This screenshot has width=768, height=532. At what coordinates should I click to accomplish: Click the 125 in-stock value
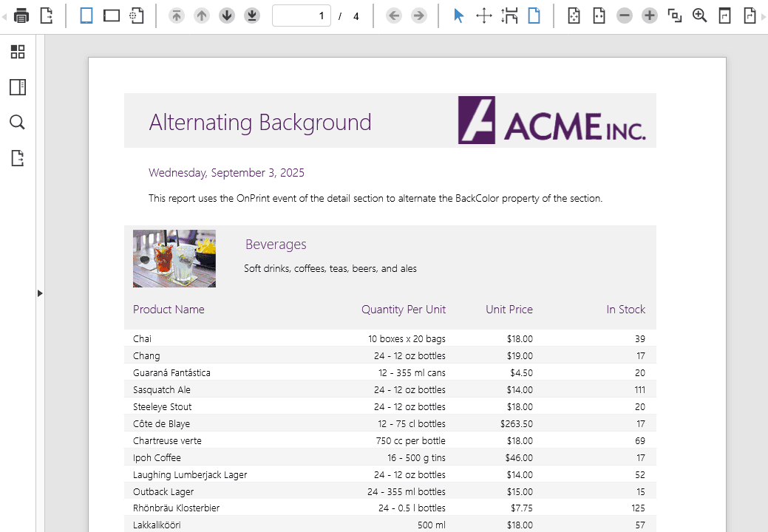(x=638, y=508)
